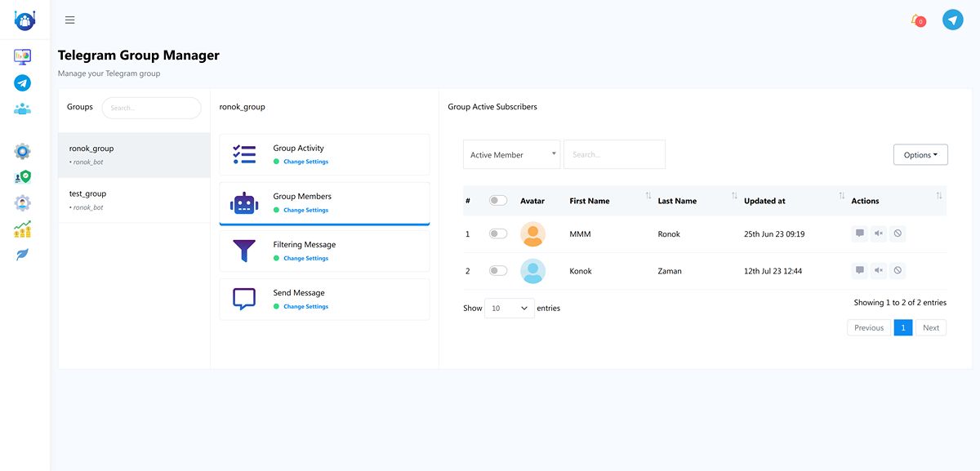Open the Active Member dropdown
The image size is (980, 471).
(511, 154)
